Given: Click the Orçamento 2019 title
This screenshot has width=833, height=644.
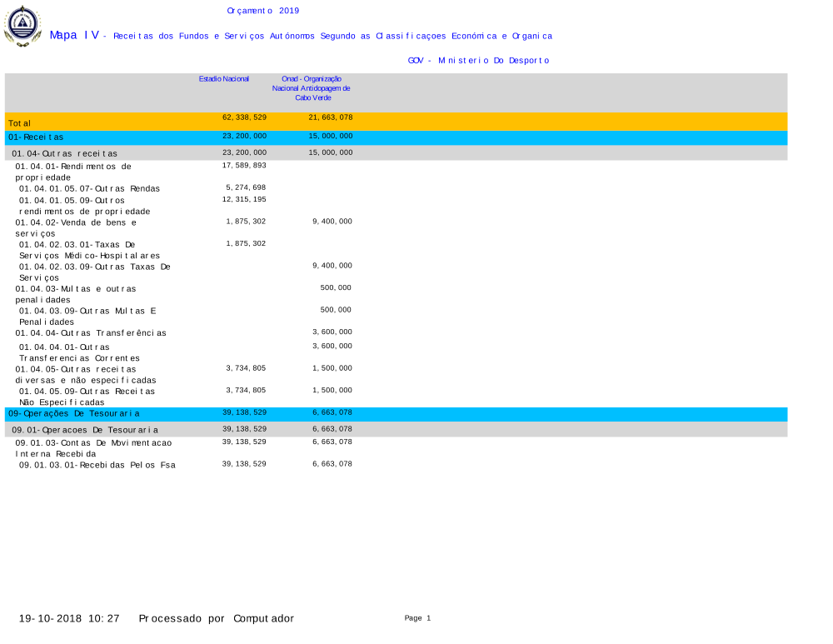Looking at the screenshot, I should (x=262, y=11).
